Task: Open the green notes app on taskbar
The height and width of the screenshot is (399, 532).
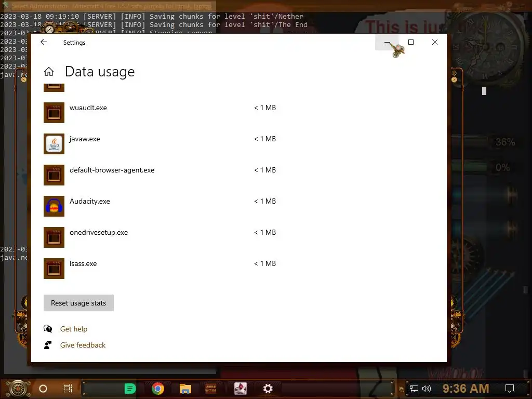Action: pos(130,389)
